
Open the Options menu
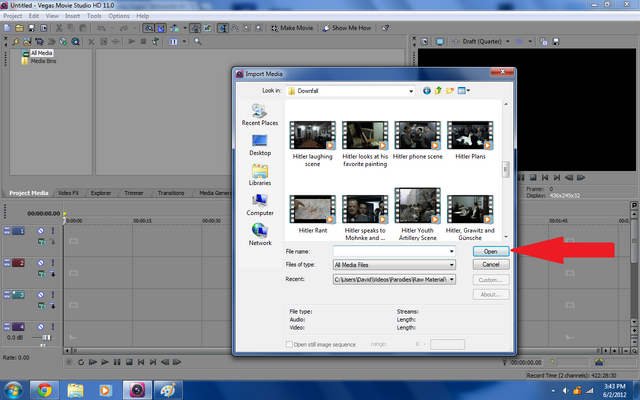point(119,16)
